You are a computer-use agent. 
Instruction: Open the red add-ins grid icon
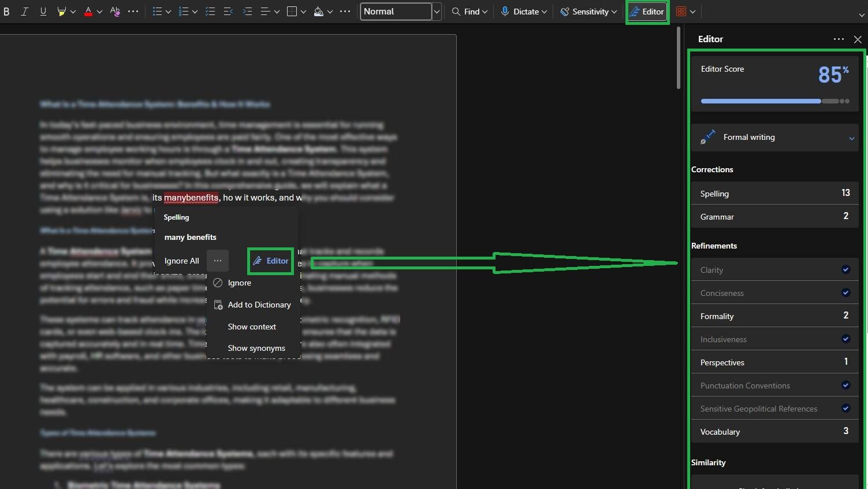click(681, 12)
